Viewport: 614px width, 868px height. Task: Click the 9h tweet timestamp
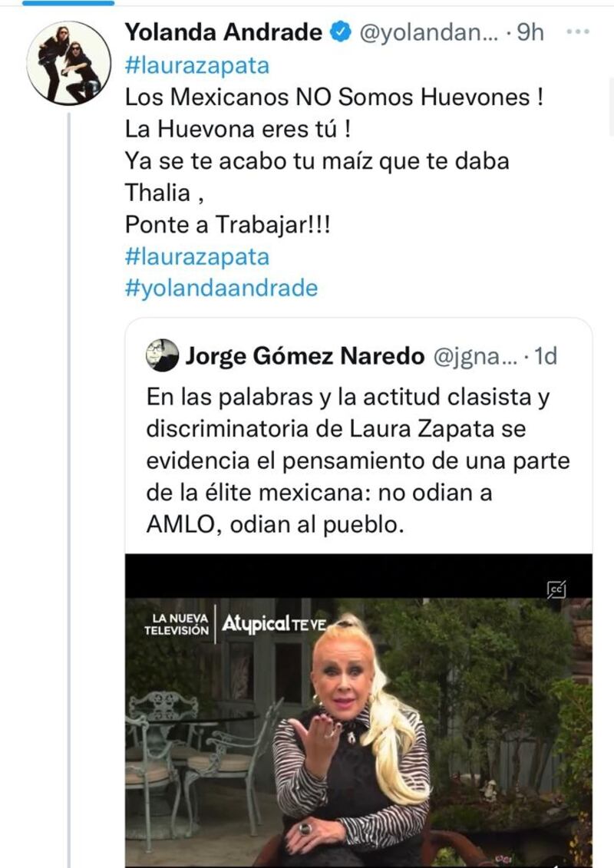[530, 33]
